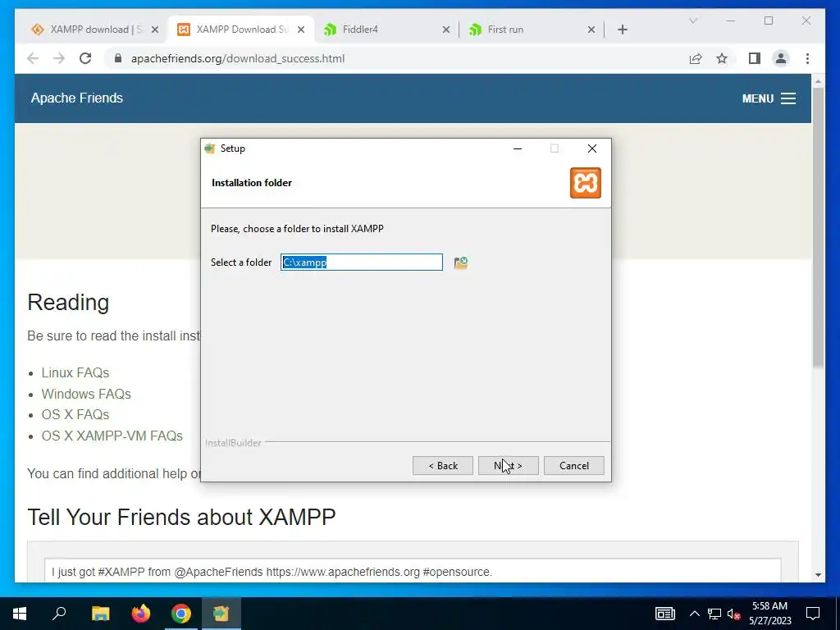
Task: Bookmark this page with the star
Action: 722,58
